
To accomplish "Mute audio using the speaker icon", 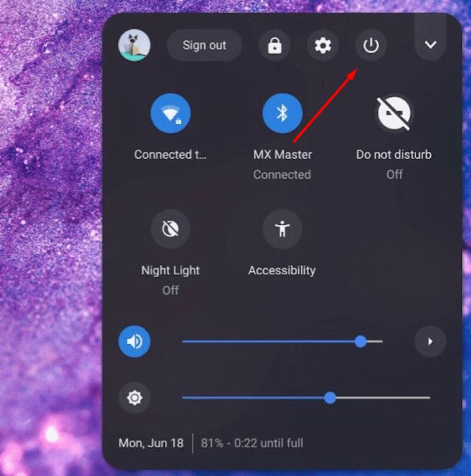I will pos(134,341).
